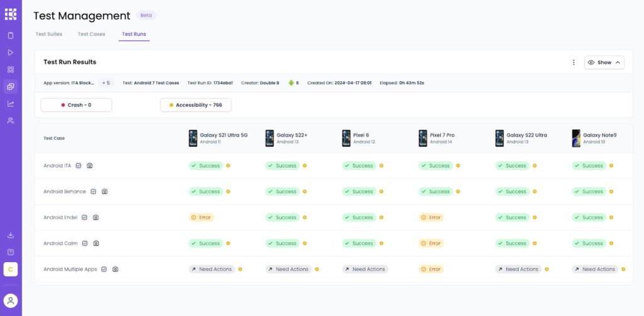644x316 pixels.
Task: Filter by Accessibility - 766 button
Action: (196, 104)
